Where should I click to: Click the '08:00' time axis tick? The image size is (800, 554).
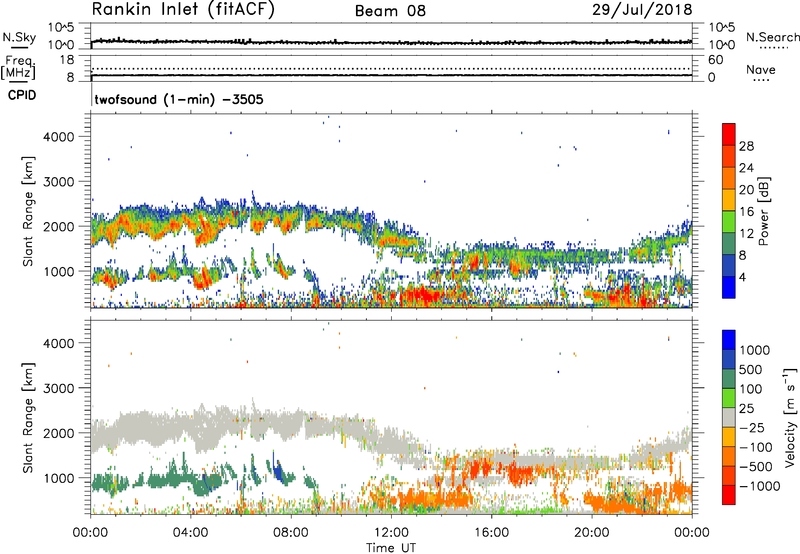pos(291,533)
